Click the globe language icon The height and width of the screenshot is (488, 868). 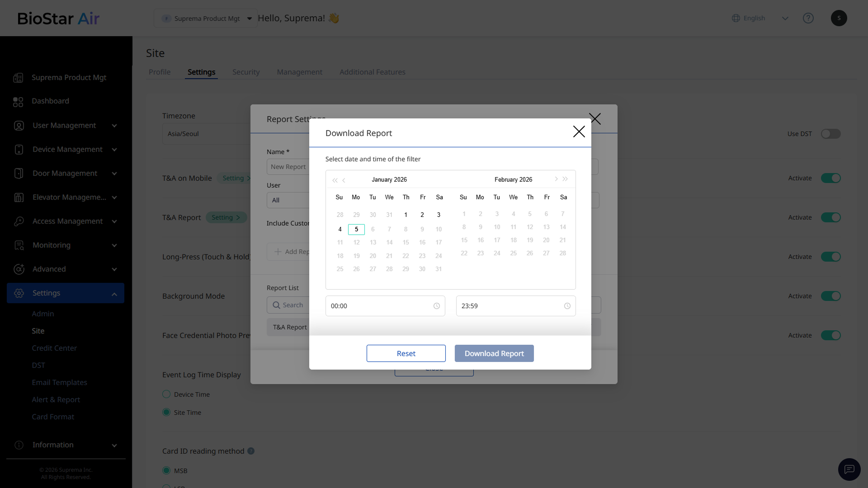pos(736,18)
